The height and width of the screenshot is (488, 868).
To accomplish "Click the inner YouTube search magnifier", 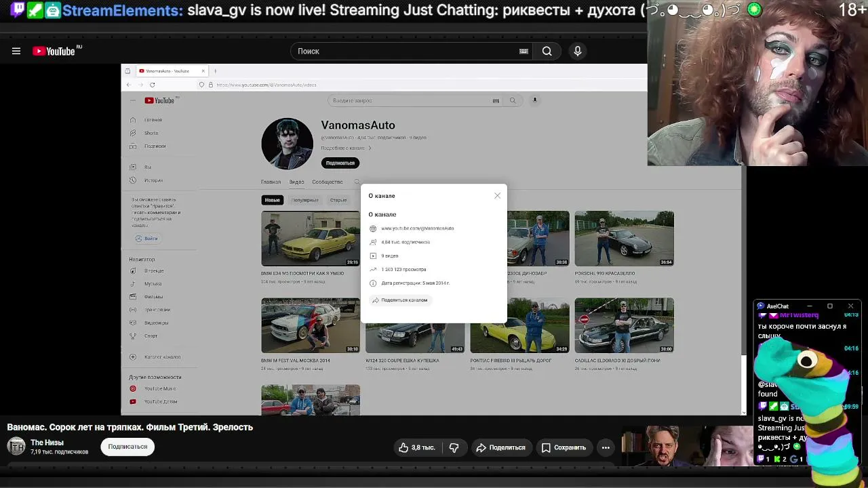I will point(513,100).
